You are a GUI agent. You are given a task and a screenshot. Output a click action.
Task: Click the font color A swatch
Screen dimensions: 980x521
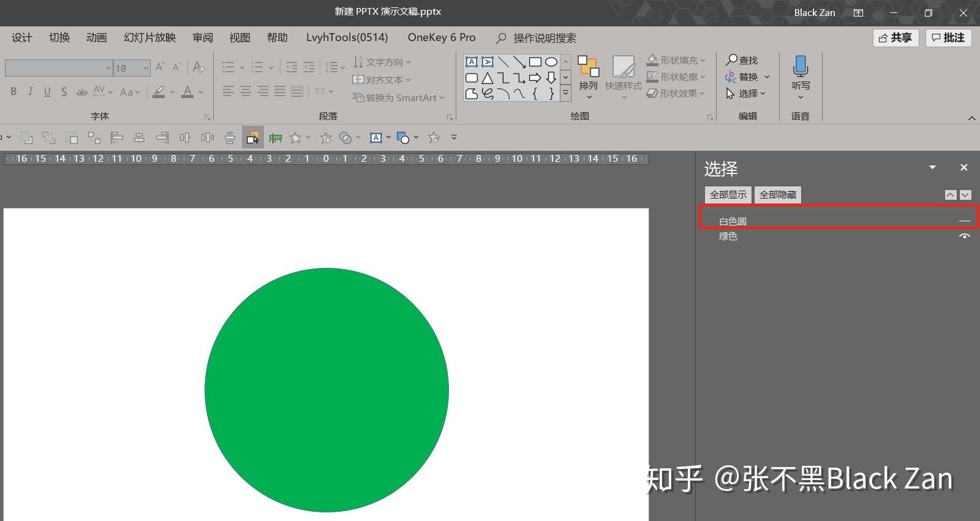coord(188,92)
